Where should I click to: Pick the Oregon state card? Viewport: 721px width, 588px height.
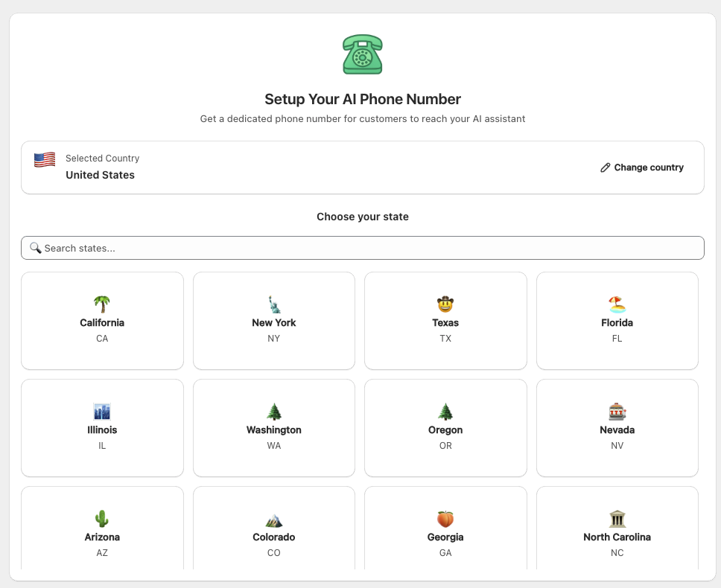click(x=445, y=428)
